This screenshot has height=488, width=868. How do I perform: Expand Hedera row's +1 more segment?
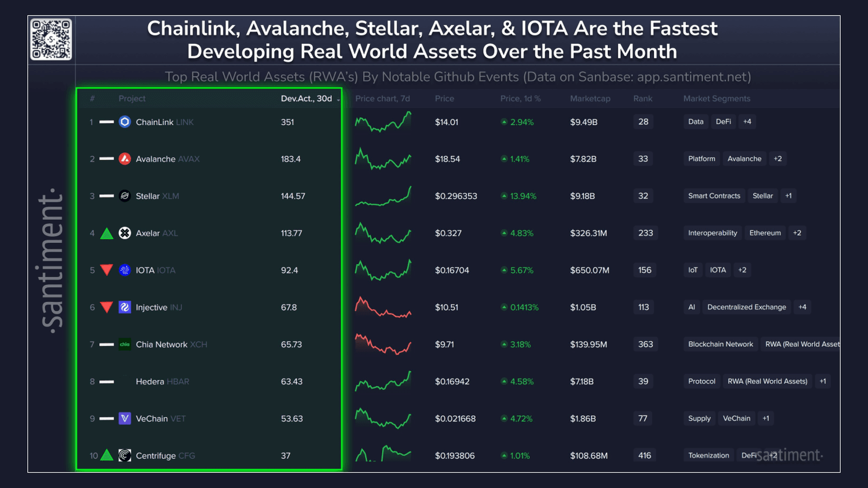click(823, 382)
